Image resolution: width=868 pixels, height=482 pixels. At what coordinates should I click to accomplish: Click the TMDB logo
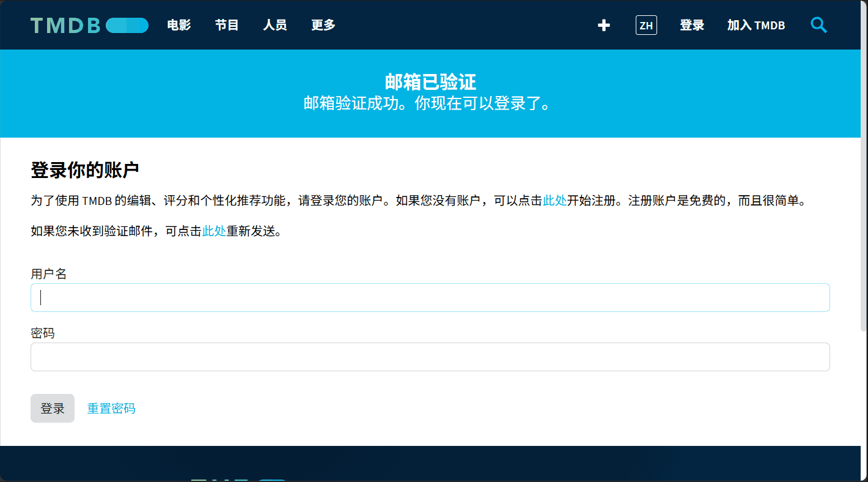pyautogui.click(x=90, y=25)
